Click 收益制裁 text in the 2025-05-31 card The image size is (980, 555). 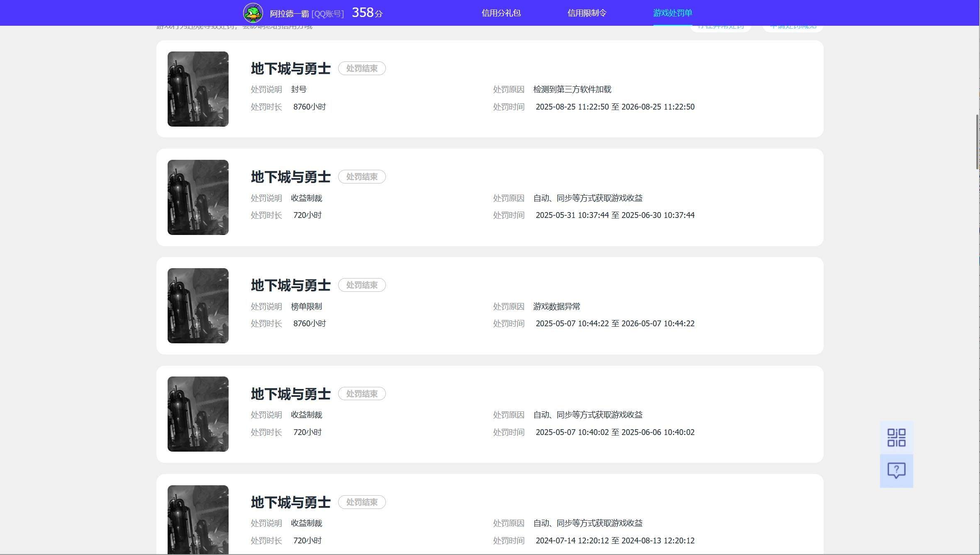click(x=307, y=198)
